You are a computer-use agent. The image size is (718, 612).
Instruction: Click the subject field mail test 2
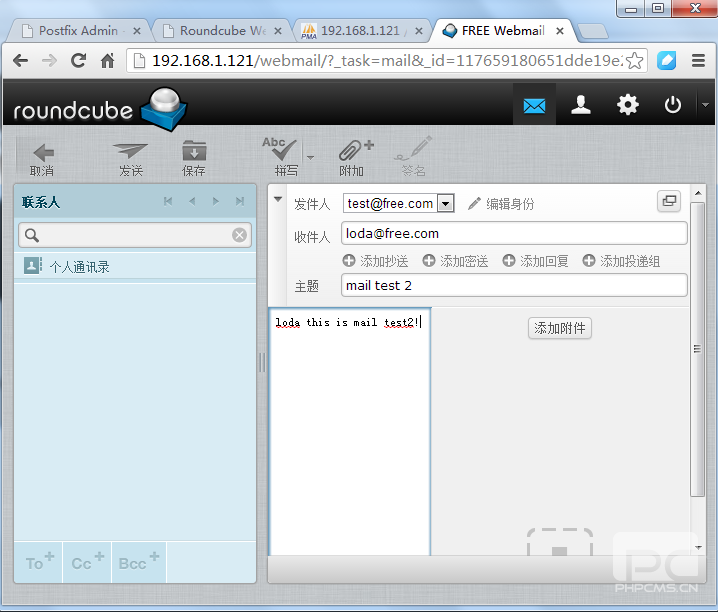tap(514, 286)
